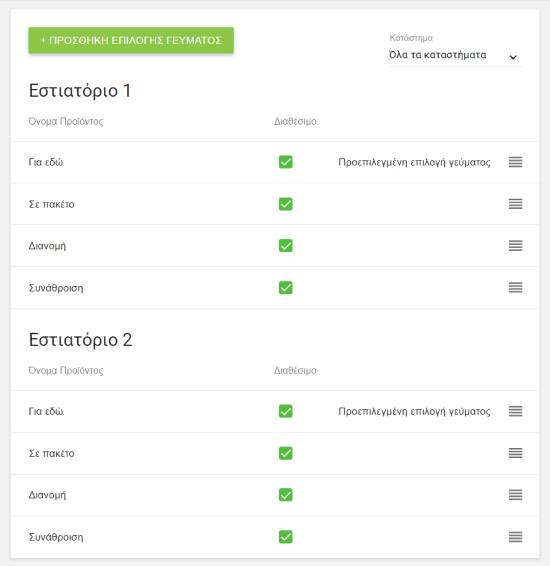Click the Προσθήκη Επιλογής Γεύματος button
The image size is (550, 566).
[131, 40]
